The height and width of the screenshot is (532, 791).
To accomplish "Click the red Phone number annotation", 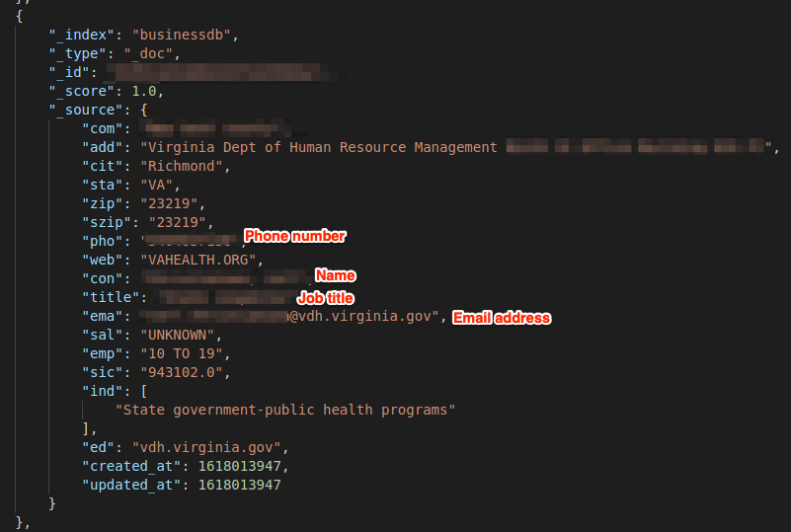I will (295, 236).
